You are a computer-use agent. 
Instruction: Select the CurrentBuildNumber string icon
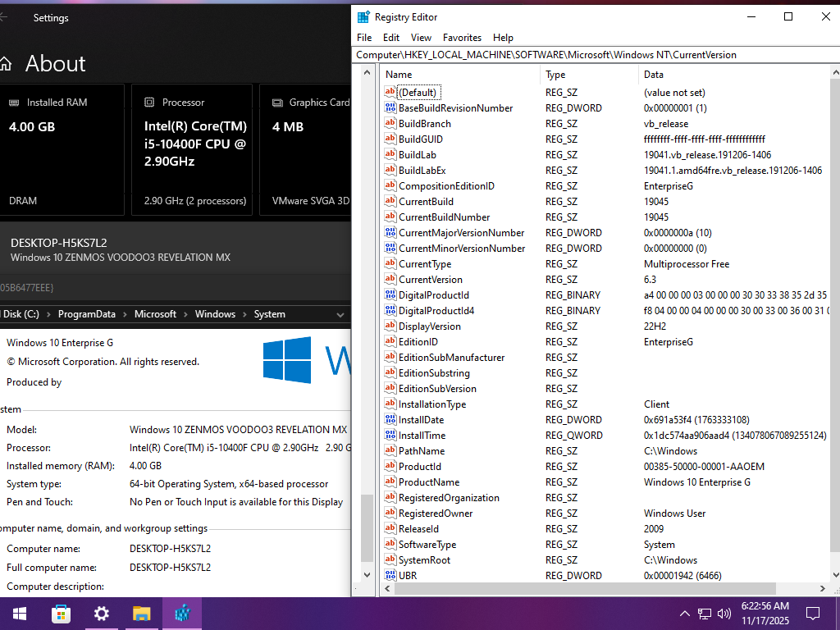[390, 217]
